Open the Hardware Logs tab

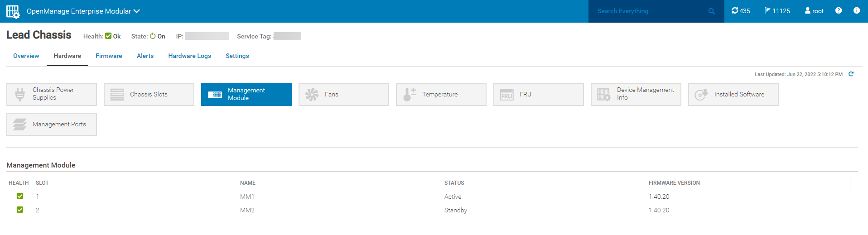click(x=189, y=56)
